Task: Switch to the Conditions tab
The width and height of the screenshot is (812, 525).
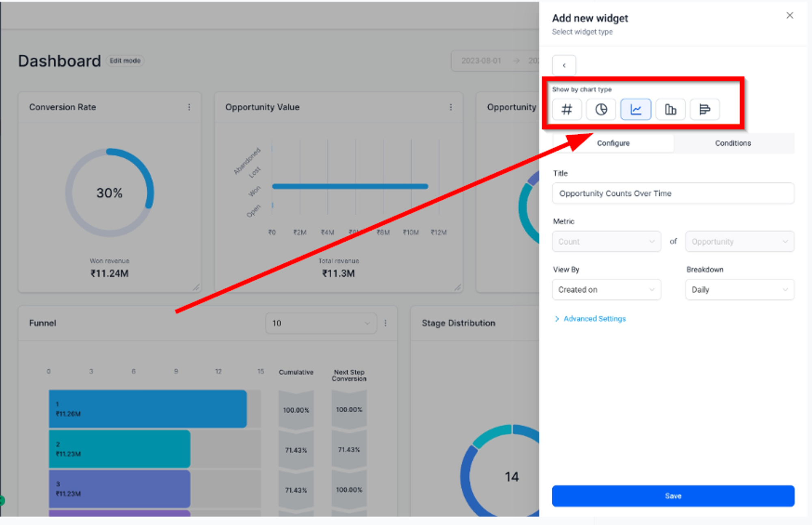Action: coord(733,143)
